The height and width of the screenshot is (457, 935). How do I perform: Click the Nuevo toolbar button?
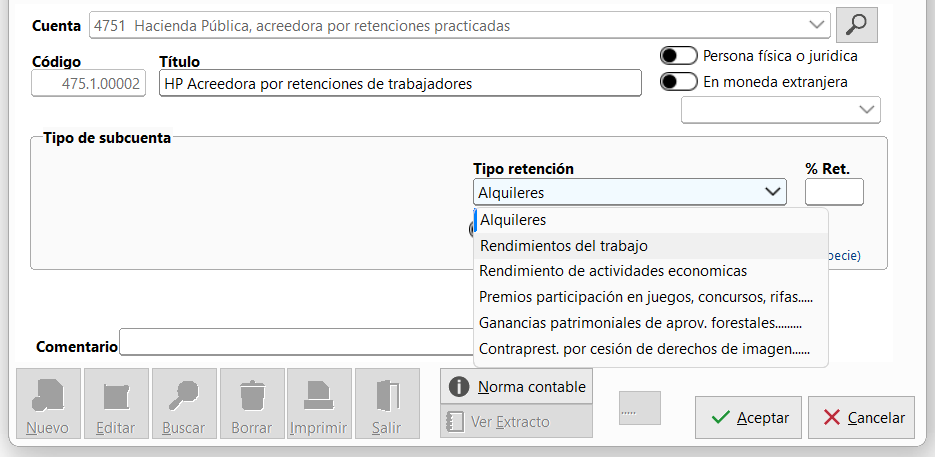coord(47,404)
